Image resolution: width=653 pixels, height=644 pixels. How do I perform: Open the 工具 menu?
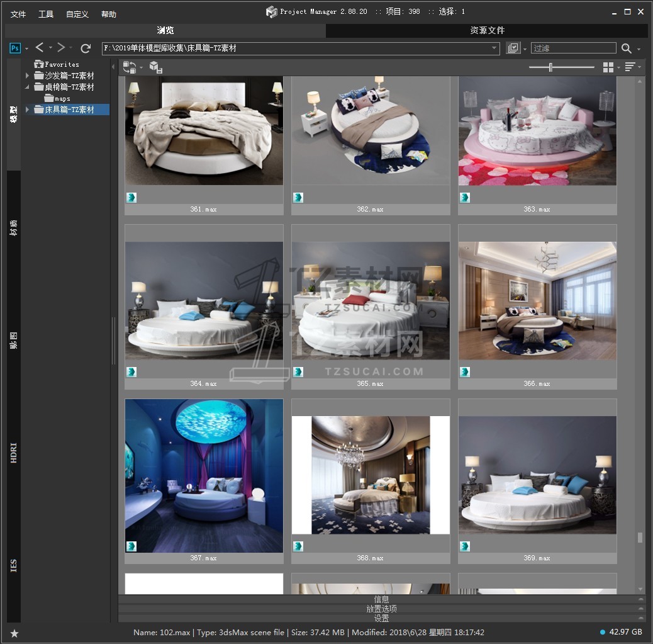[x=46, y=14]
